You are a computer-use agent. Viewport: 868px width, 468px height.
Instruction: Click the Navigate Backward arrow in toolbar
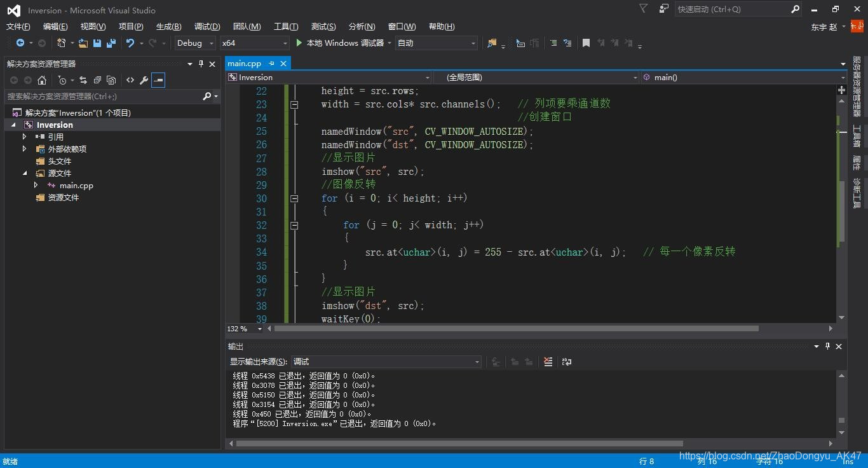pos(20,43)
